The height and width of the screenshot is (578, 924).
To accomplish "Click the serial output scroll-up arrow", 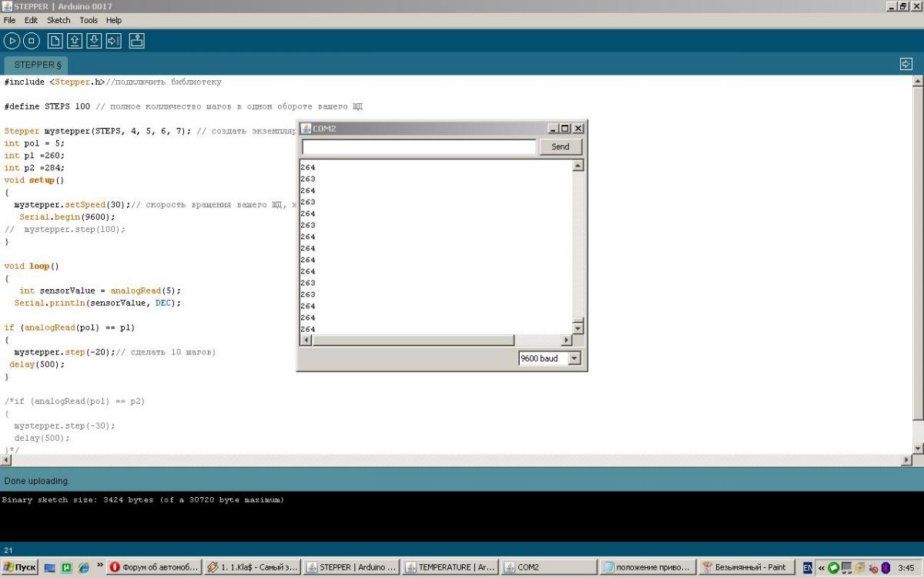I will [x=578, y=166].
